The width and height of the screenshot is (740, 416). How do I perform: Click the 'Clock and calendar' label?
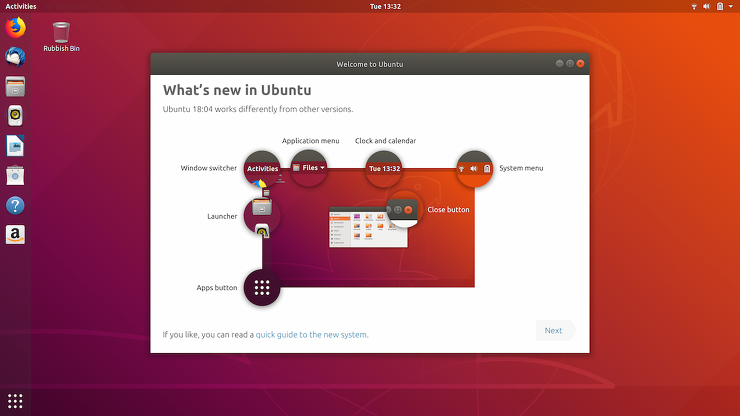385,141
